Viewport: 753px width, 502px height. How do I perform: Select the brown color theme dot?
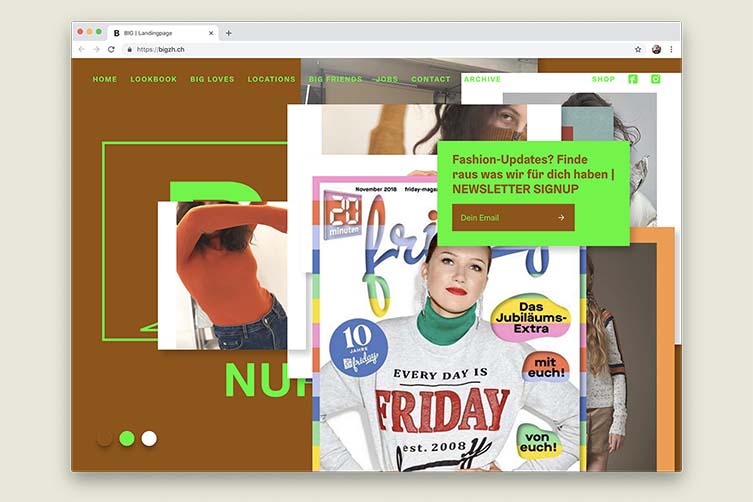[104, 439]
